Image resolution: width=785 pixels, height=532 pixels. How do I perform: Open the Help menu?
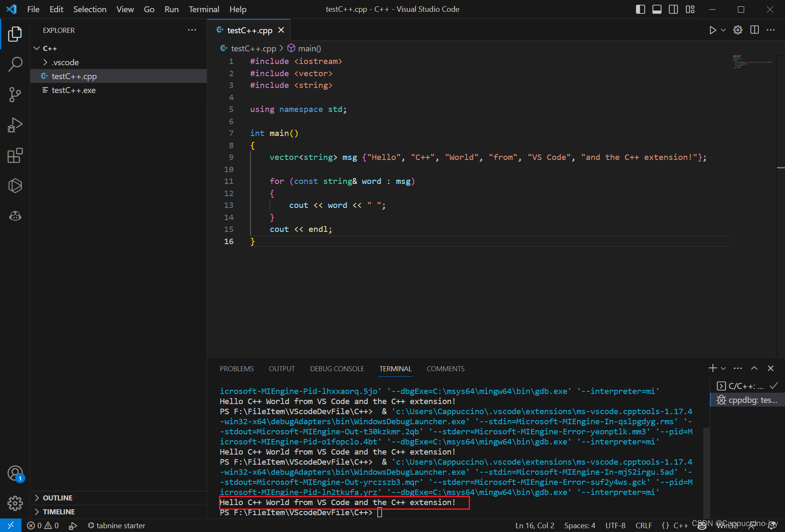click(x=238, y=9)
